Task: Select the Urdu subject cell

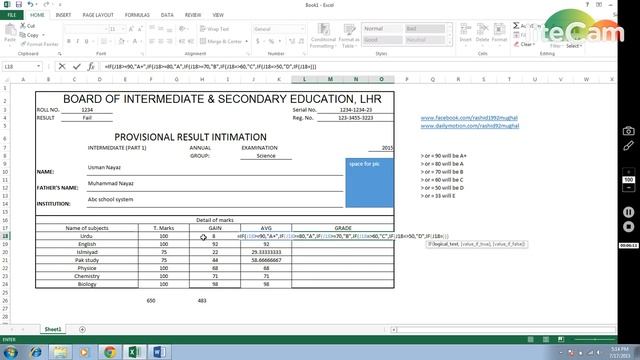Action: pyautogui.click(x=87, y=236)
